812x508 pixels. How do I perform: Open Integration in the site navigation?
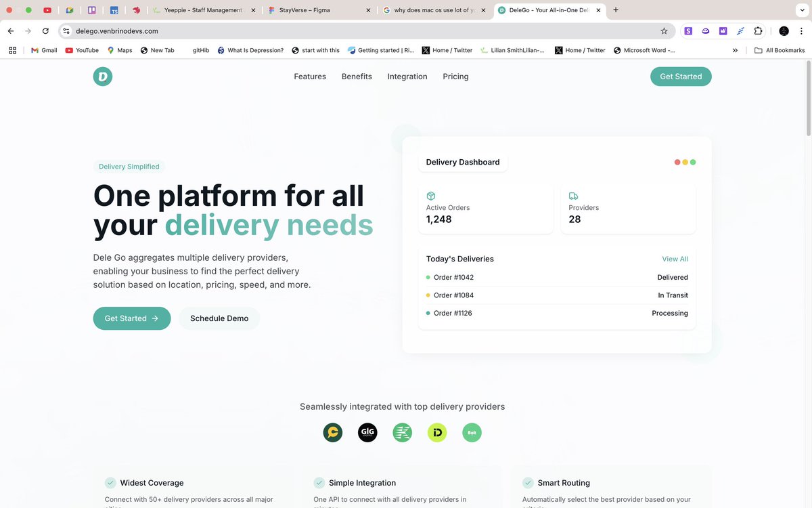[407, 77]
